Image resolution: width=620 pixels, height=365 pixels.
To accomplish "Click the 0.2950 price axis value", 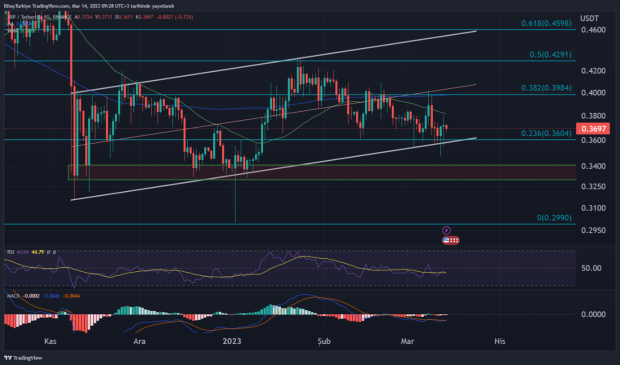I will (593, 230).
